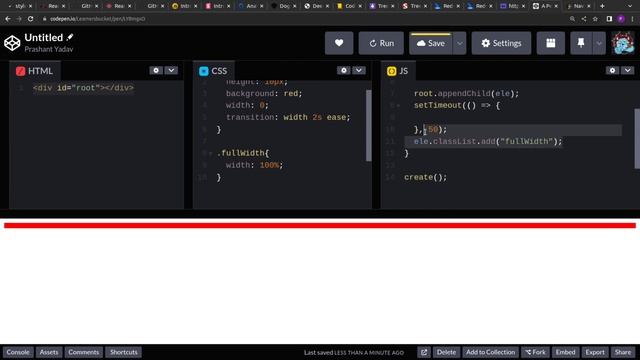Click the CSS editor vertical scrollbar
The width and height of the screenshot is (640, 360).
click(369, 125)
